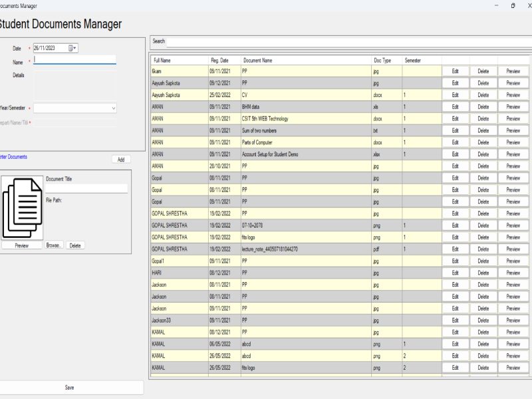Focus the Search box above the table

(346, 41)
